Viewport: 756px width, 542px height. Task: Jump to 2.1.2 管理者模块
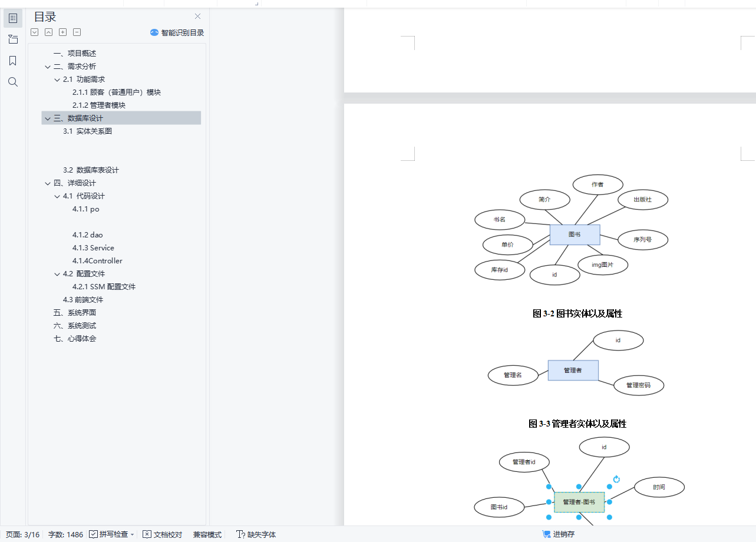[x=99, y=105]
